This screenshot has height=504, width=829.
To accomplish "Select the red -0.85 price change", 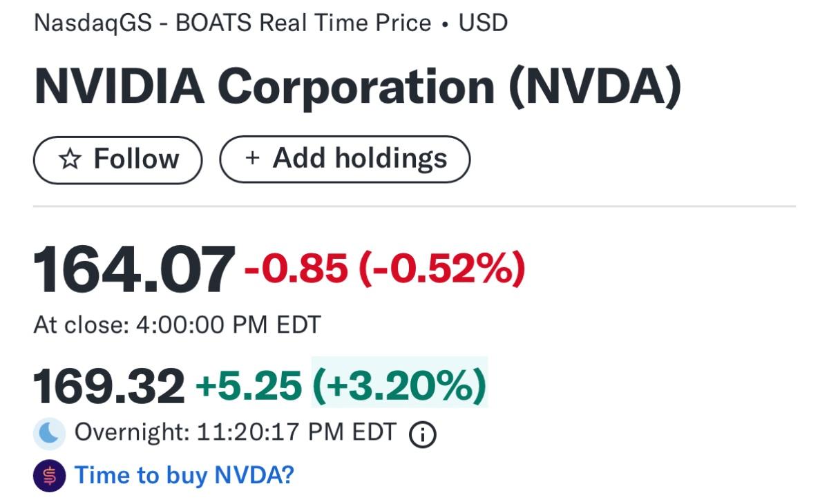I will point(296,268).
